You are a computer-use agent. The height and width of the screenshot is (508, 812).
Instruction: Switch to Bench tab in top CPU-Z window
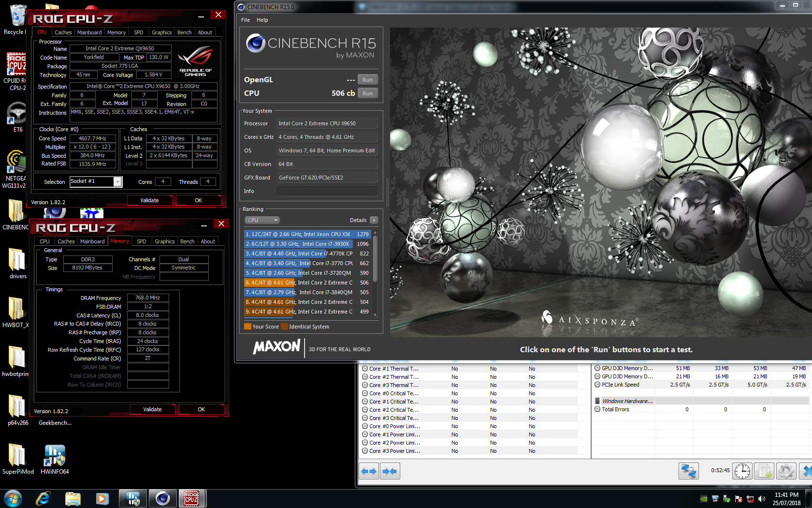(185, 32)
